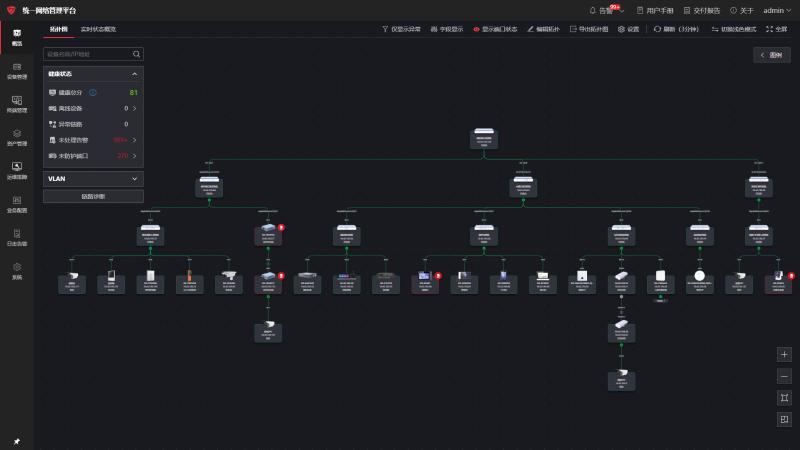800x450 pixels.
Task: Click the 告警 bell icon
Action: tap(593, 10)
